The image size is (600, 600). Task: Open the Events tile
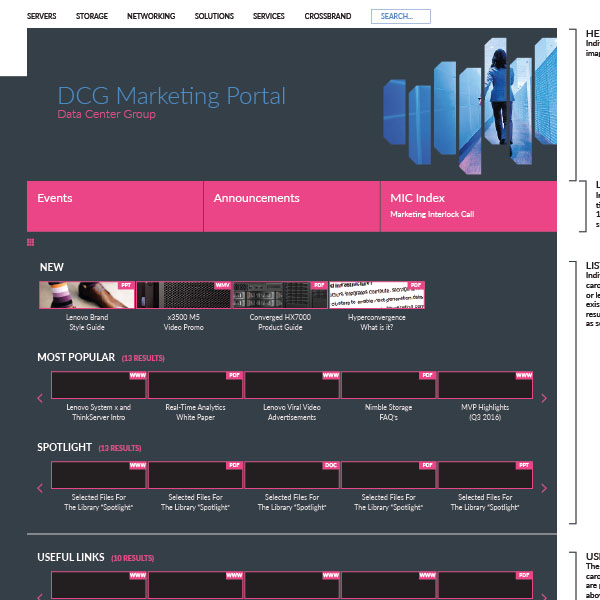point(115,206)
